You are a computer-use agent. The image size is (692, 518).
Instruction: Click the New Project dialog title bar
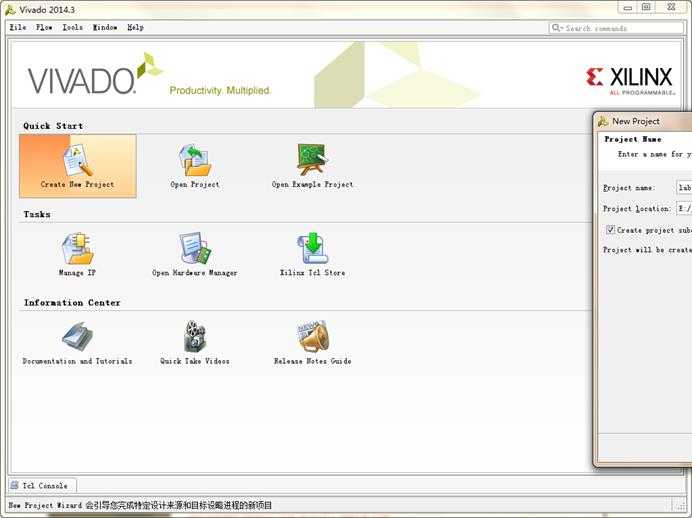coord(644,121)
